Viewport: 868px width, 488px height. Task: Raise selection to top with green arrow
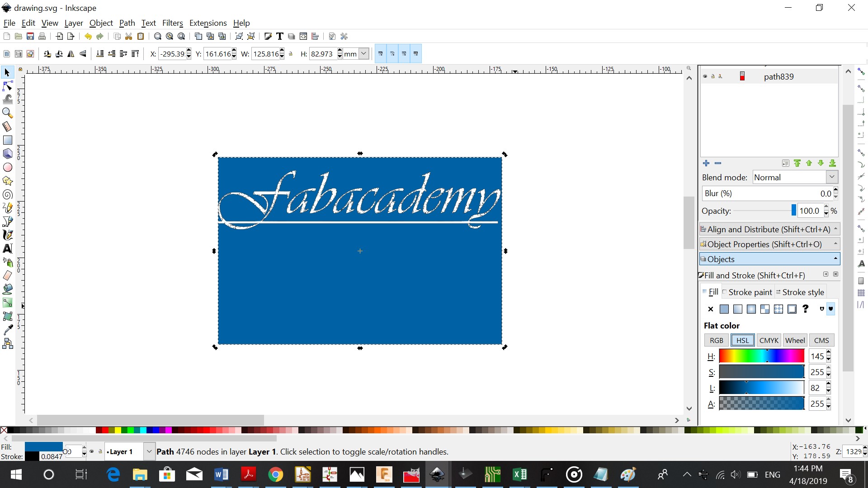click(797, 163)
